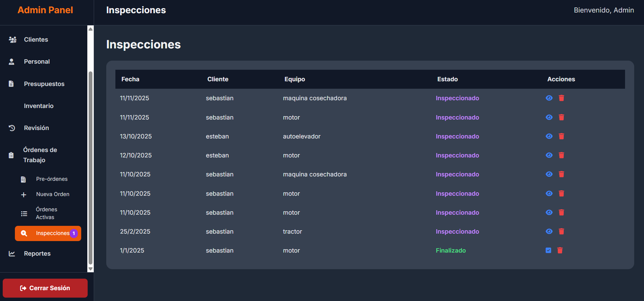This screenshot has width=644, height=301.
Task: Click the checkbox icon in Finalizado row
Action: 548,250
